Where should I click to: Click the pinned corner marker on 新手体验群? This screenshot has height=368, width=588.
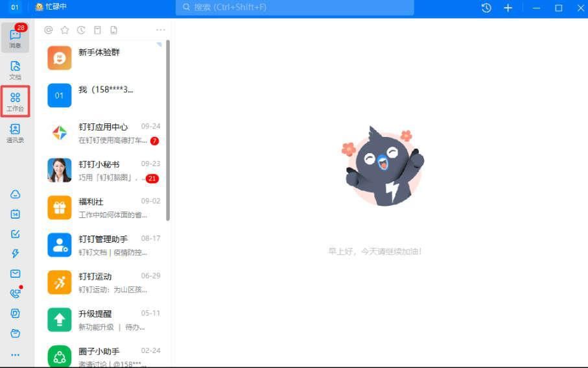159,44
